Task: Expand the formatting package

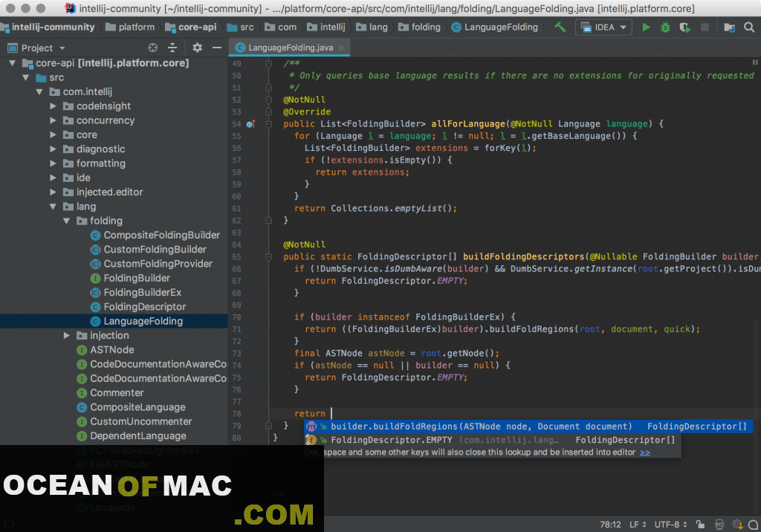Action: (x=53, y=163)
